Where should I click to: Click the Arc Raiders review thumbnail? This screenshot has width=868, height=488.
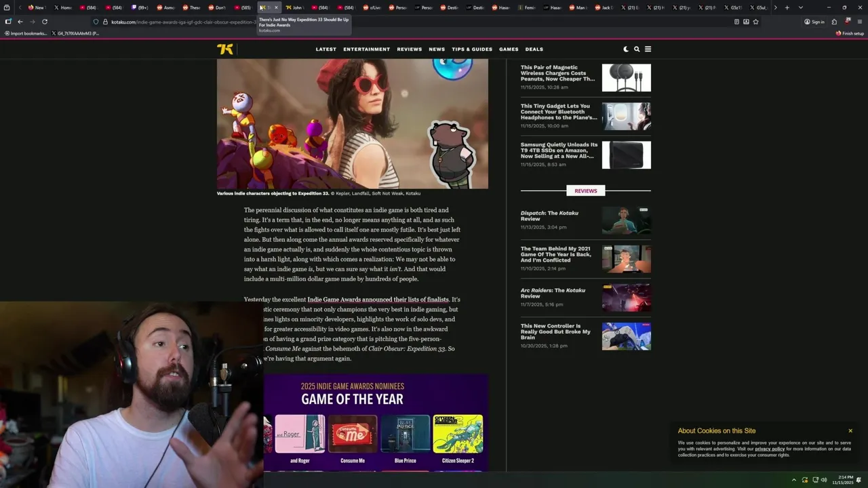pos(626,298)
